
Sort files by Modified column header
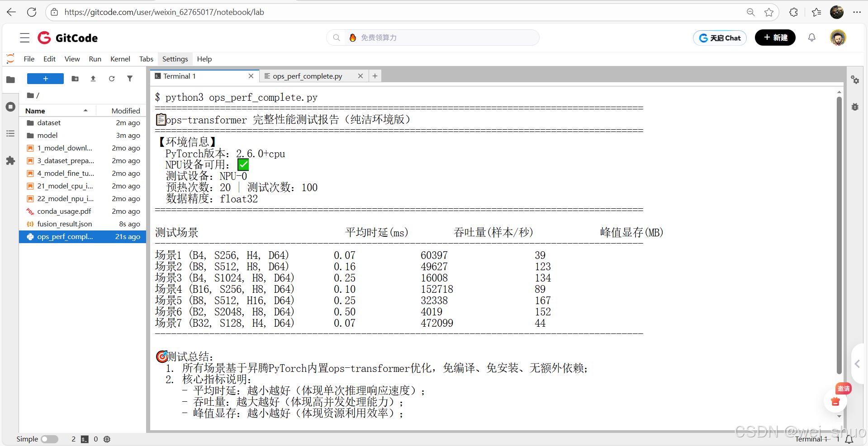click(x=121, y=111)
